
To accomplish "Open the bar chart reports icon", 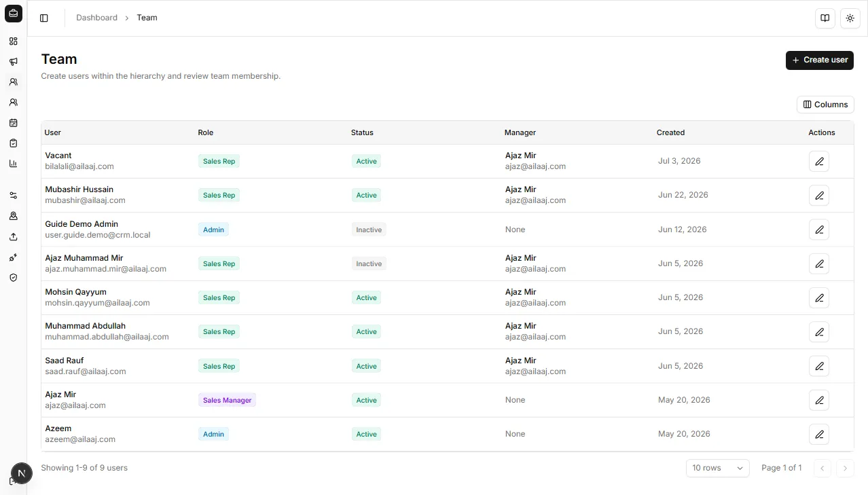I will pyautogui.click(x=14, y=164).
